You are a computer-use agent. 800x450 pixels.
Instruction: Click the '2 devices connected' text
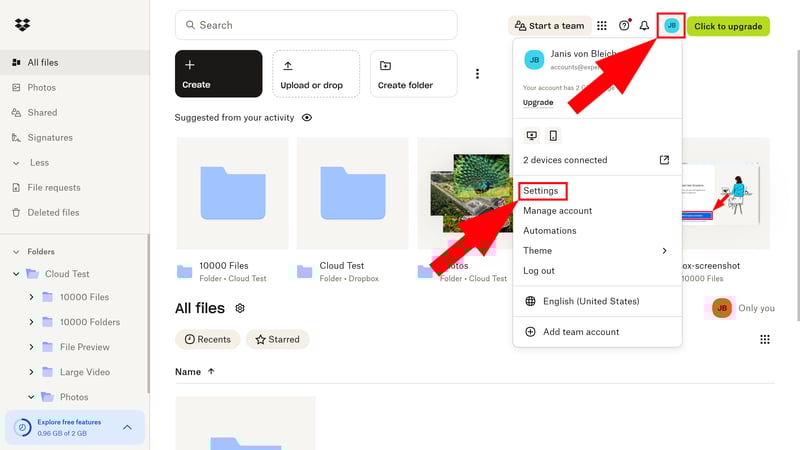tap(565, 160)
